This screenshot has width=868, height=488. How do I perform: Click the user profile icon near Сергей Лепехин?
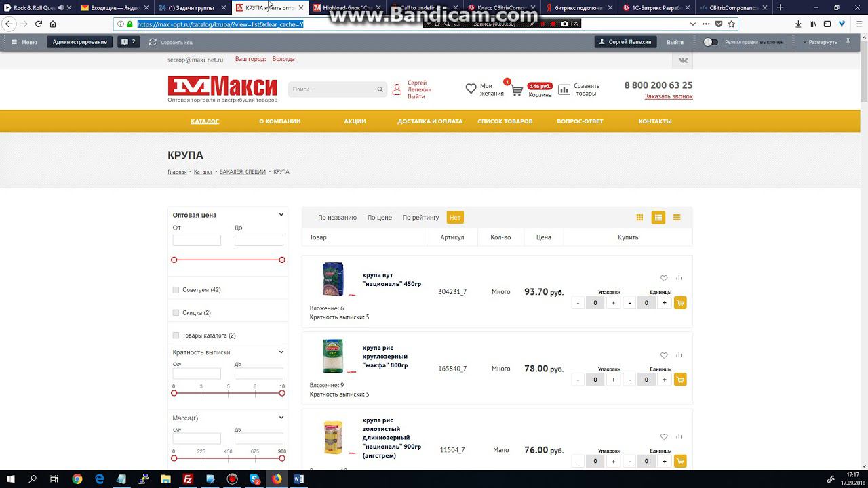click(397, 89)
